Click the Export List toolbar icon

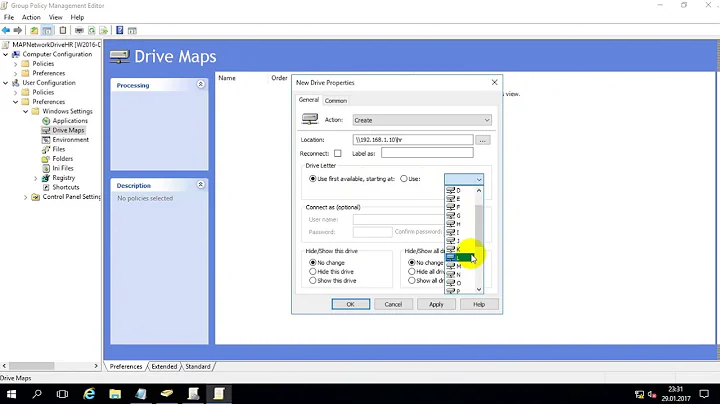104,30
